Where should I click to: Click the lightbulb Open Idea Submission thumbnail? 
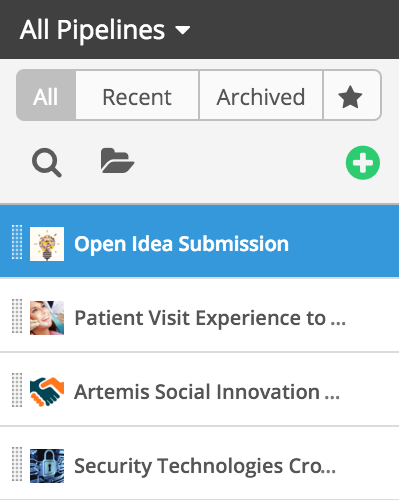(x=47, y=244)
